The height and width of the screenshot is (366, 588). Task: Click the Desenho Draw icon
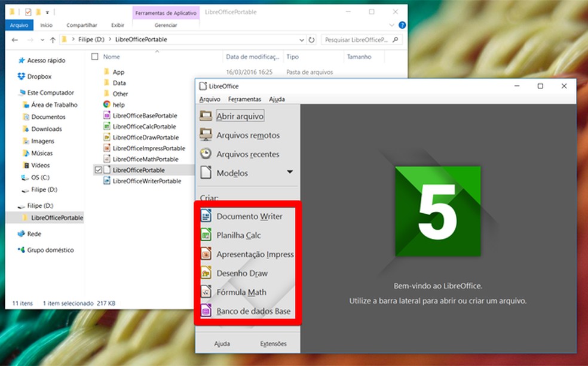click(206, 273)
